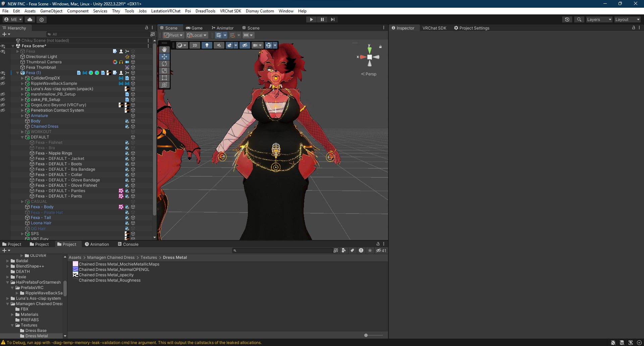
Task: Expand the CASUAL group
Action: [22, 201]
